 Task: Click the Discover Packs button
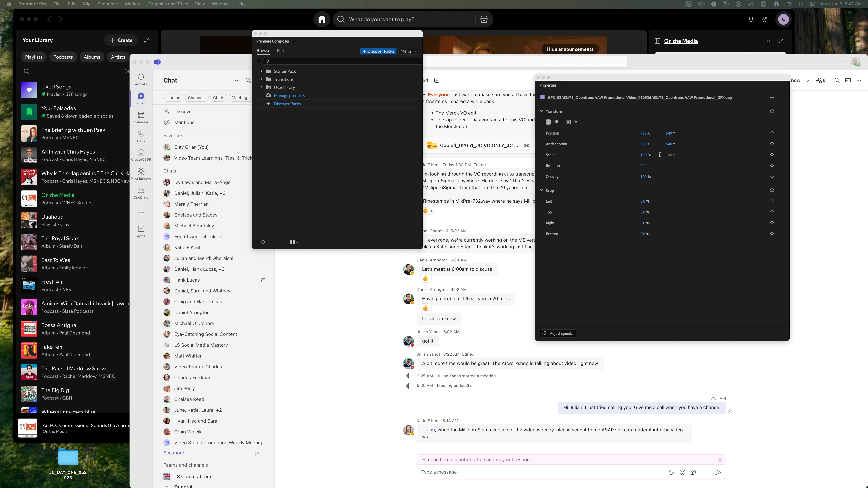(x=378, y=51)
